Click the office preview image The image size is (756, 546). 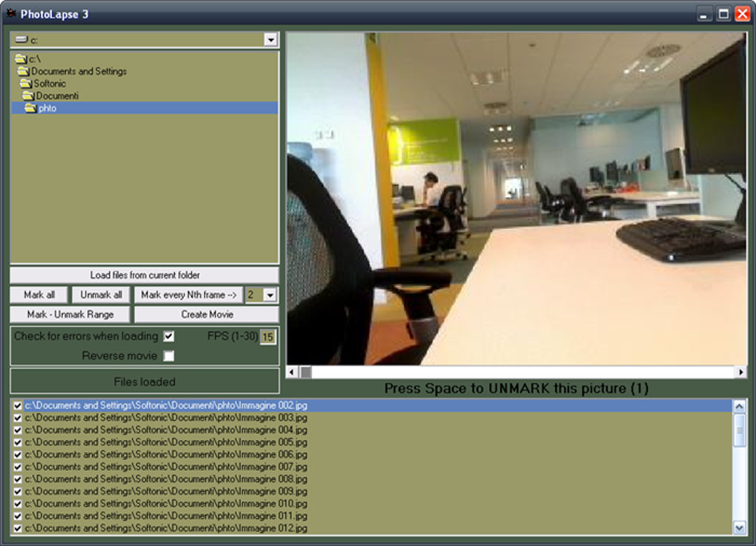point(517,199)
